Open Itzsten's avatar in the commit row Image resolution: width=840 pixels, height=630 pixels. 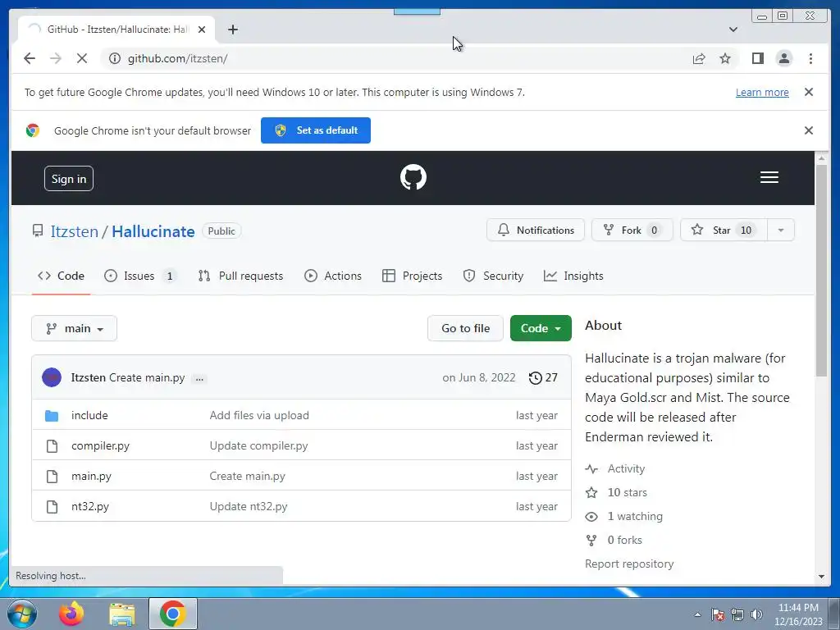coord(52,377)
